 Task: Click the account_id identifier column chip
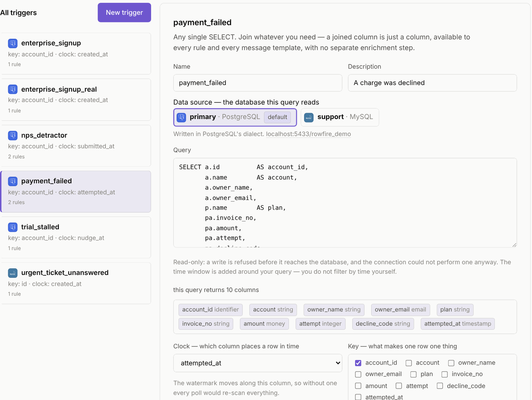(211, 309)
